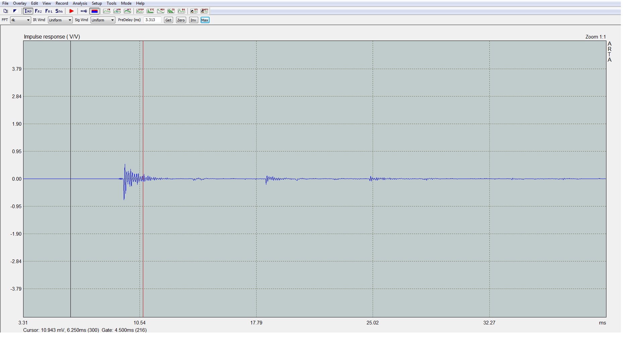Click the Get button
644x362 pixels.
point(168,20)
